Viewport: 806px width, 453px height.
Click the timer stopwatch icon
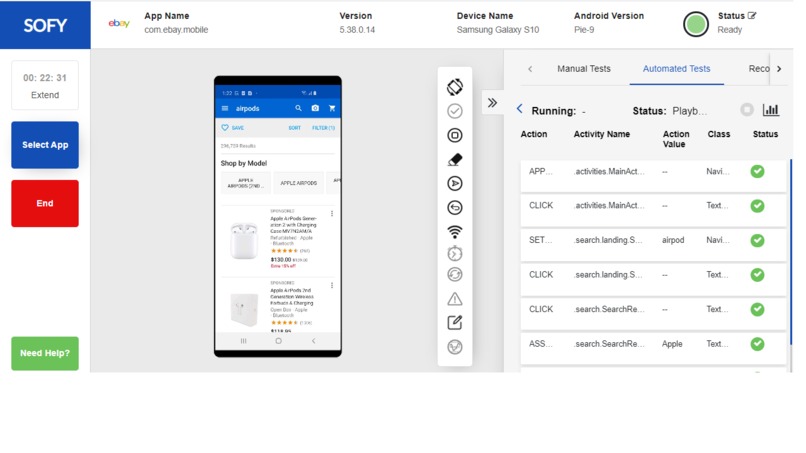pyautogui.click(x=454, y=253)
